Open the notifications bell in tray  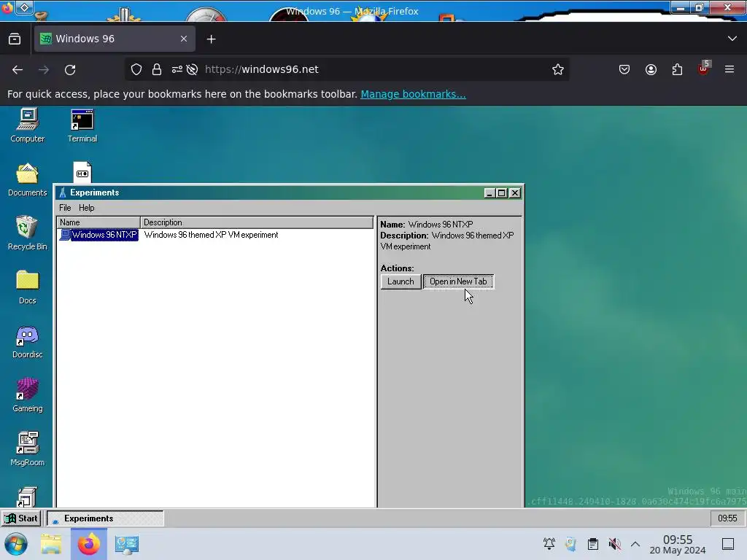(549, 544)
